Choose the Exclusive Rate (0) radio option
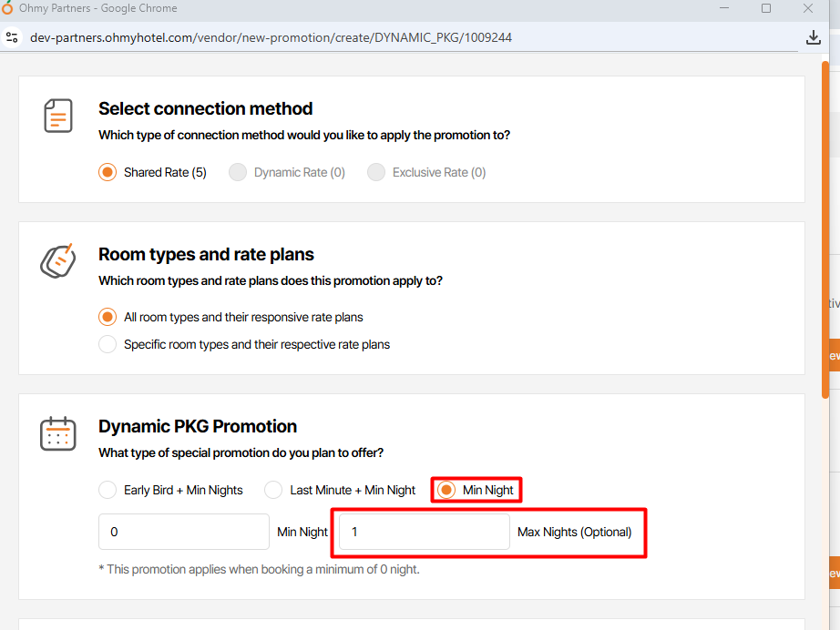This screenshot has width=840, height=630. click(x=376, y=172)
